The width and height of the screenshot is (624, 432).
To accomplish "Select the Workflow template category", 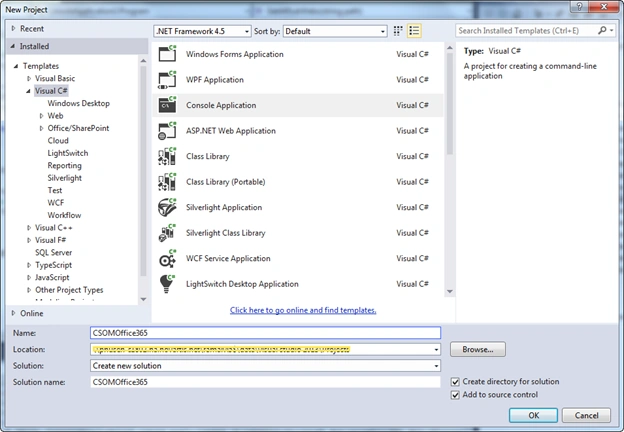I will [64, 215].
